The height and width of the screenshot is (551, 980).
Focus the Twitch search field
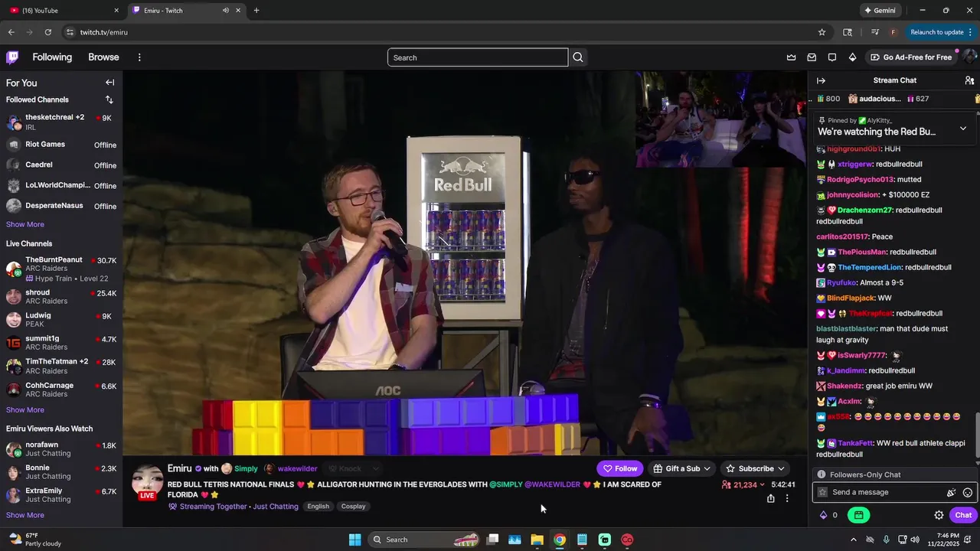pyautogui.click(x=478, y=57)
